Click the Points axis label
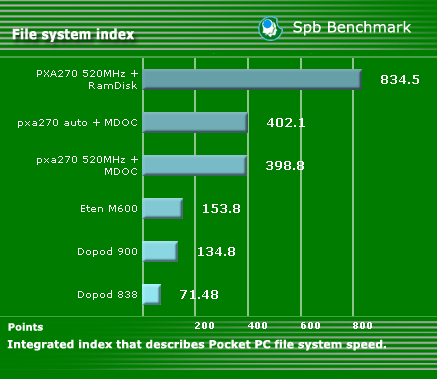This screenshot has width=437, height=379. click(26, 327)
